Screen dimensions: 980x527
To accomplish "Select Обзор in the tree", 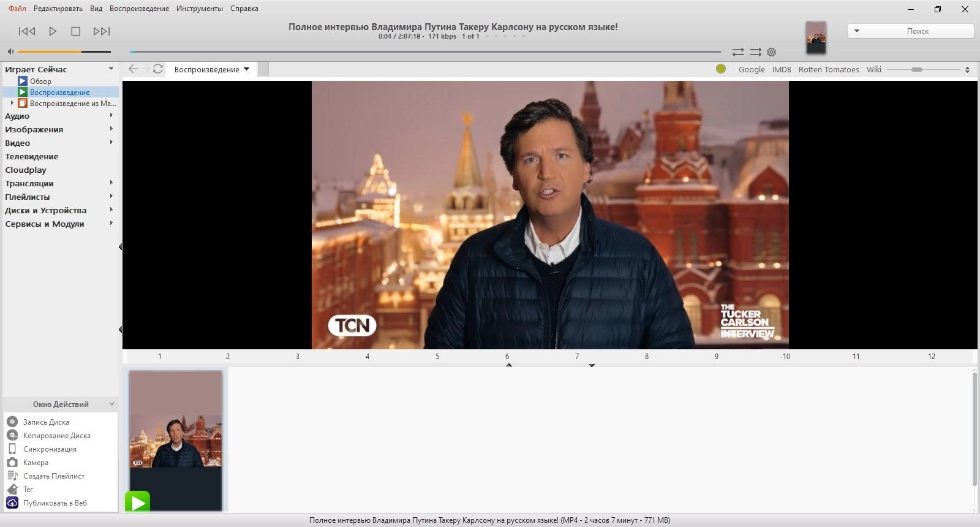I will pos(40,81).
